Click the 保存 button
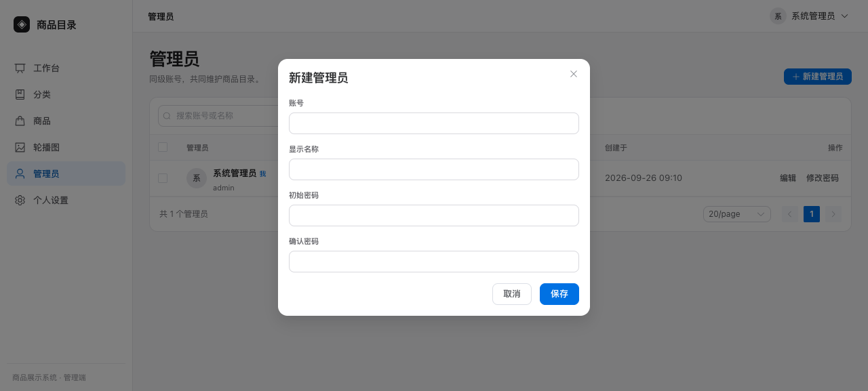Image resolution: width=868 pixels, height=391 pixels. [559, 294]
